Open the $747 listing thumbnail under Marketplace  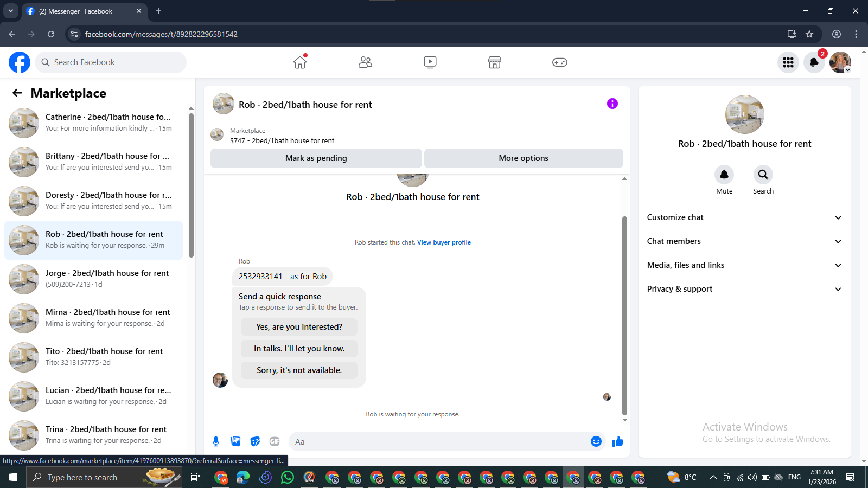pos(217,134)
